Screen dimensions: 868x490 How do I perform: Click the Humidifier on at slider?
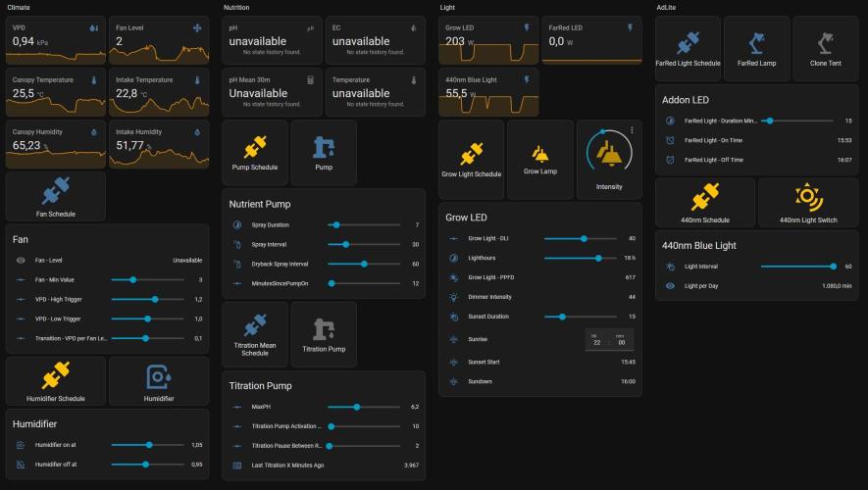[147, 445]
